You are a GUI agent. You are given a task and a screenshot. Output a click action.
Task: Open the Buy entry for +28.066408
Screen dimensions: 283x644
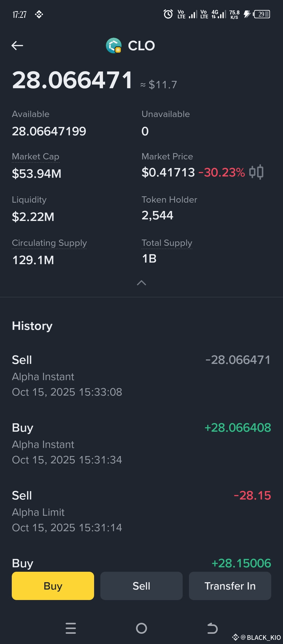point(141,444)
